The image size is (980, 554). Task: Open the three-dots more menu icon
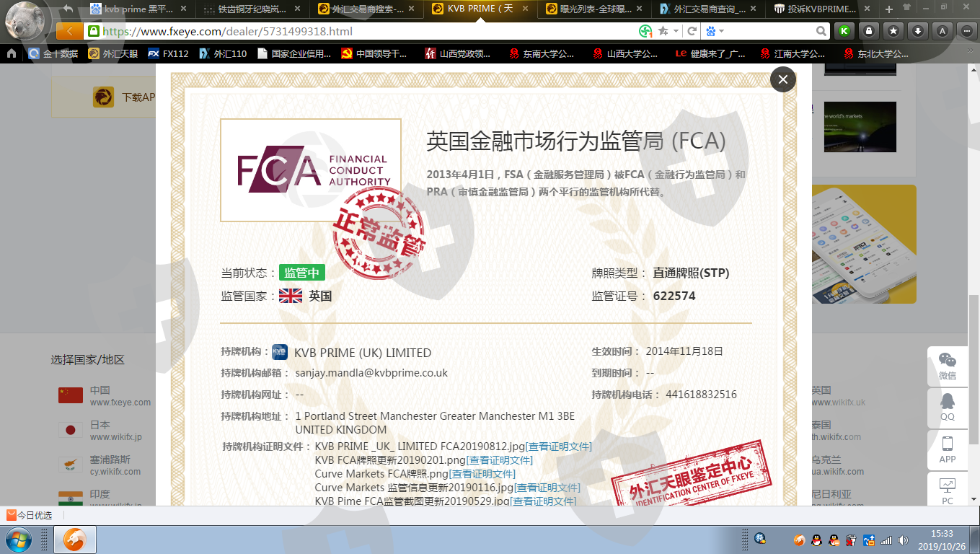pyautogui.click(x=966, y=31)
